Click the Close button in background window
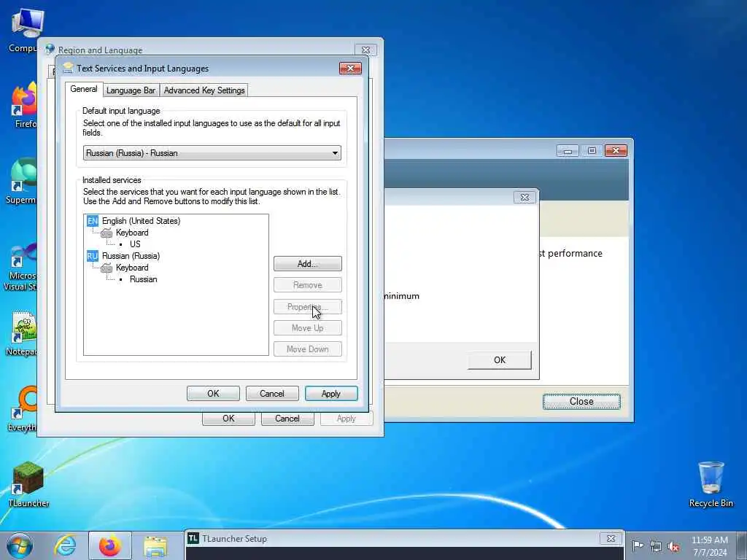This screenshot has width=747, height=560. [x=581, y=402]
